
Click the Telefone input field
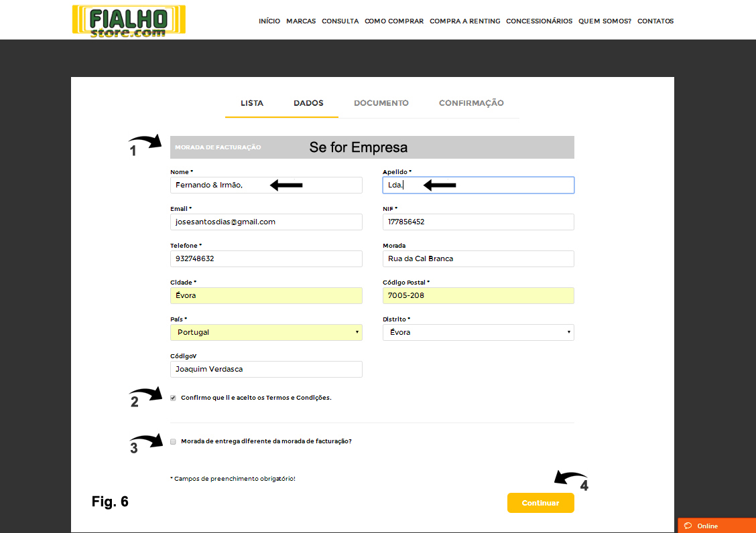coord(266,258)
